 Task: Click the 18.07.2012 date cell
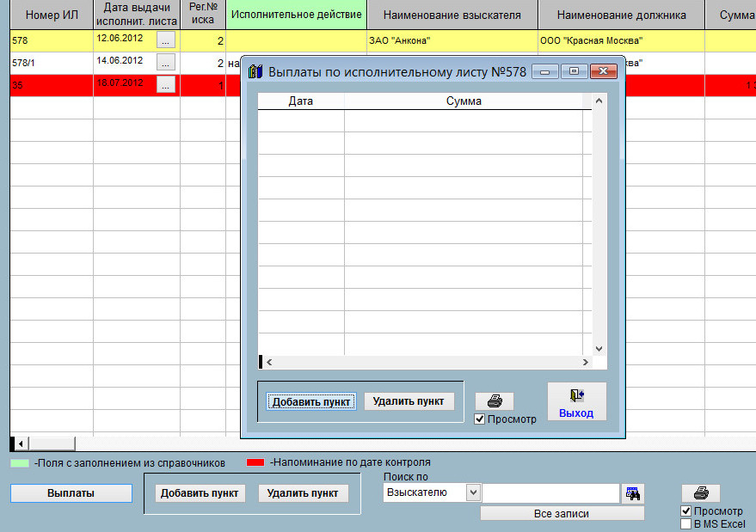pos(120,83)
